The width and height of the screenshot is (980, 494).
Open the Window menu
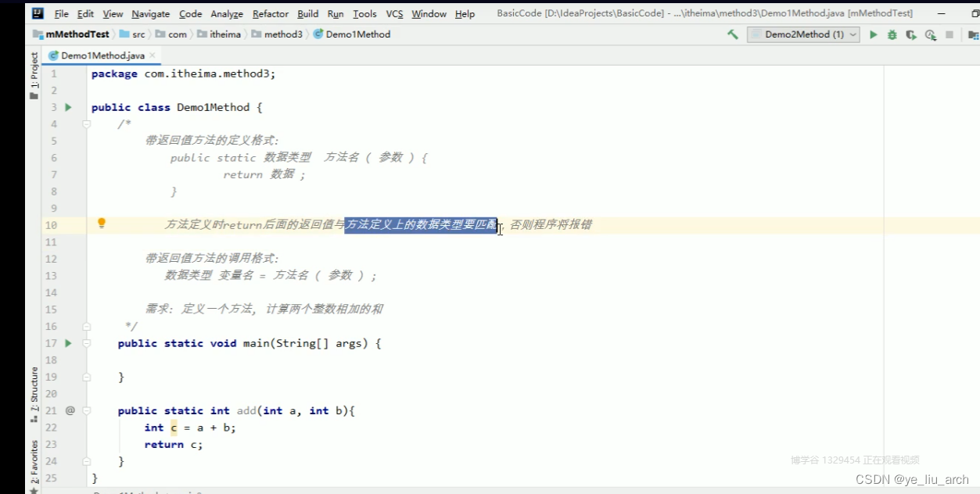click(x=429, y=14)
